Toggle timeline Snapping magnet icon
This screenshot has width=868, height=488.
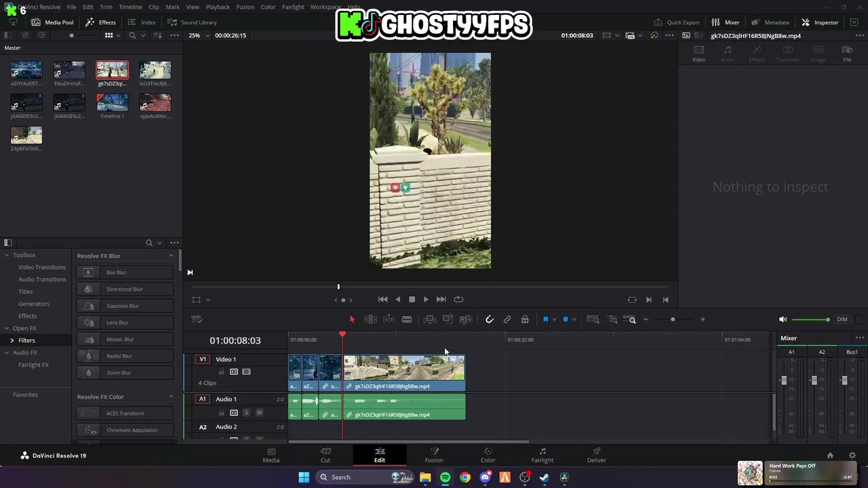[490, 319]
